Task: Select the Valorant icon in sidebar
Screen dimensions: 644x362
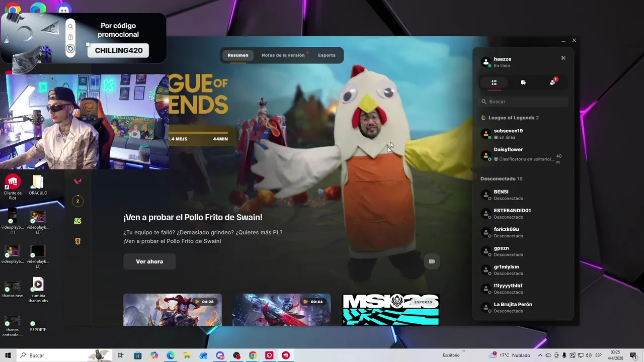Action: pyautogui.click(x=77, y=181)
